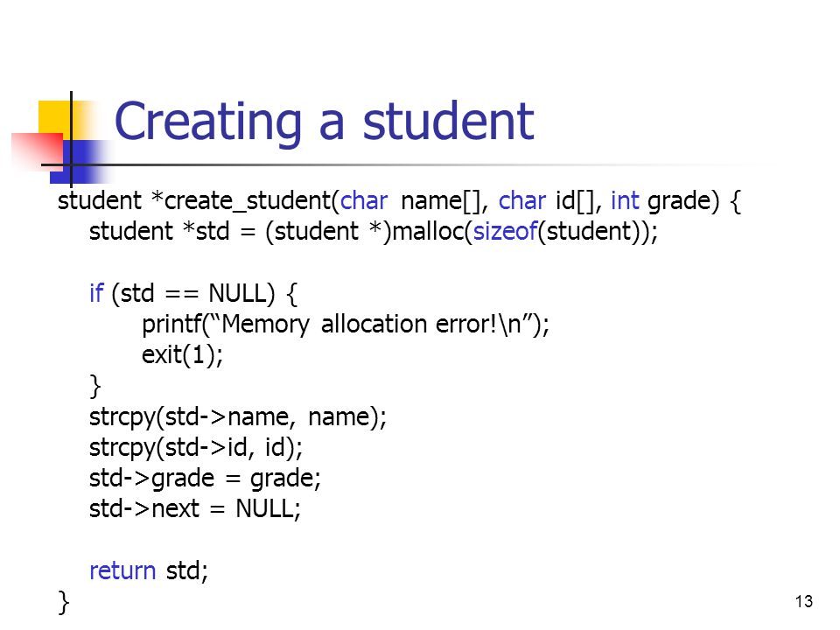Viewport: 840px width, 630px height.
Task: Click the blue "int" keyword before grade
Action: [x=625, y=201]
